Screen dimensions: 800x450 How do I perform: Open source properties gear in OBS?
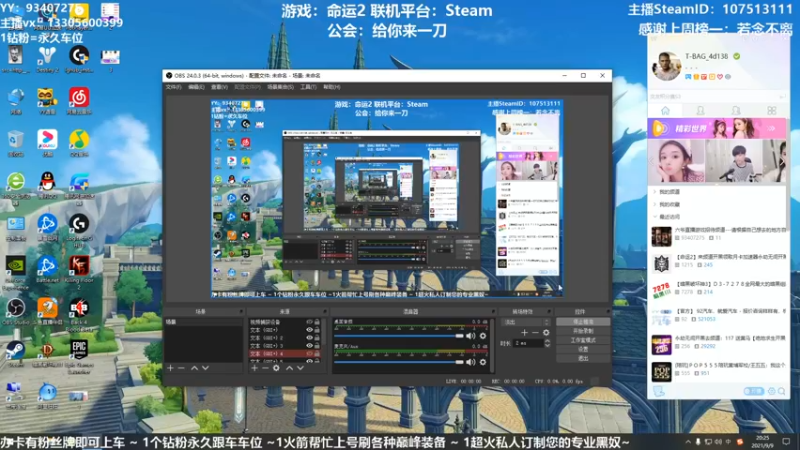tap(276, 368)
